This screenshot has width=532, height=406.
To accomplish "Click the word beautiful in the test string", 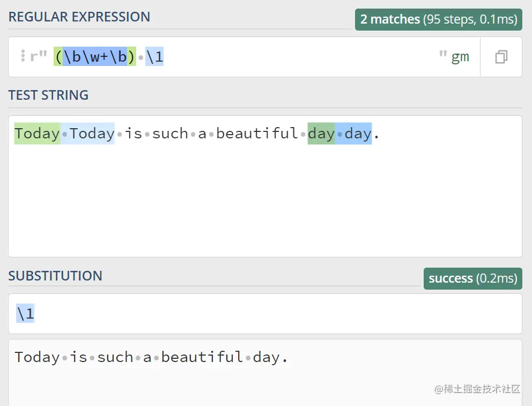I will pos(257,133).
